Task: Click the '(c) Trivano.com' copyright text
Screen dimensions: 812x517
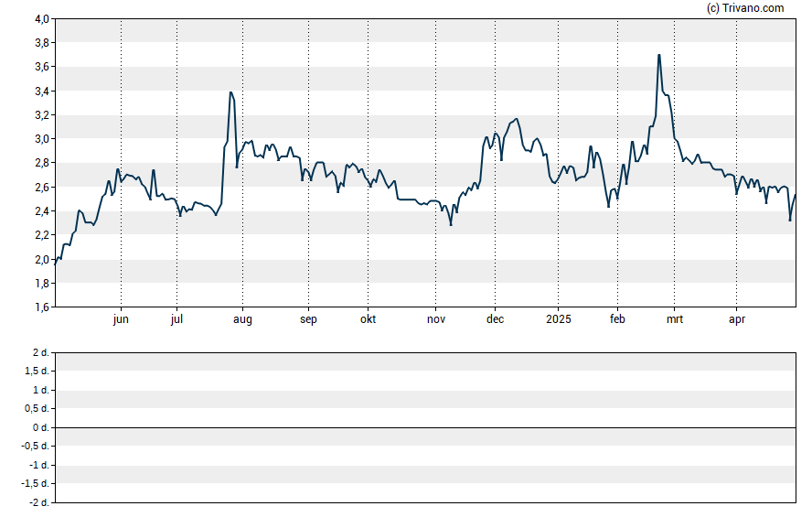Action: (745, 8)
